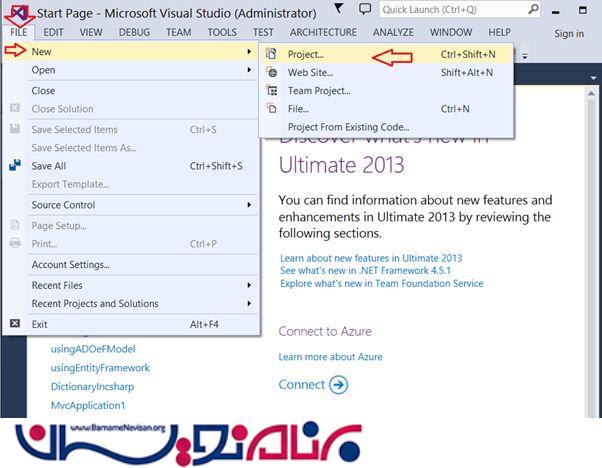The image size is (602, 468).
Task: Select New in the File menu
Action: [x=131, y=51]
